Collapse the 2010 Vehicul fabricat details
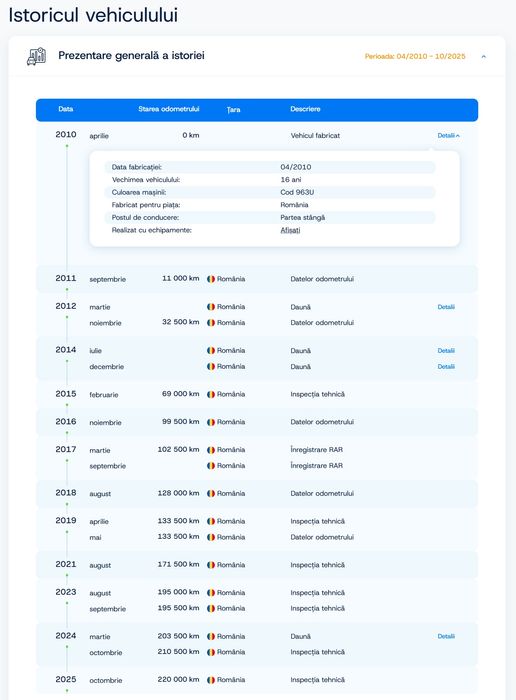This screenshot has height=700, width=516. pyautogui.click(x=449, y=135)
